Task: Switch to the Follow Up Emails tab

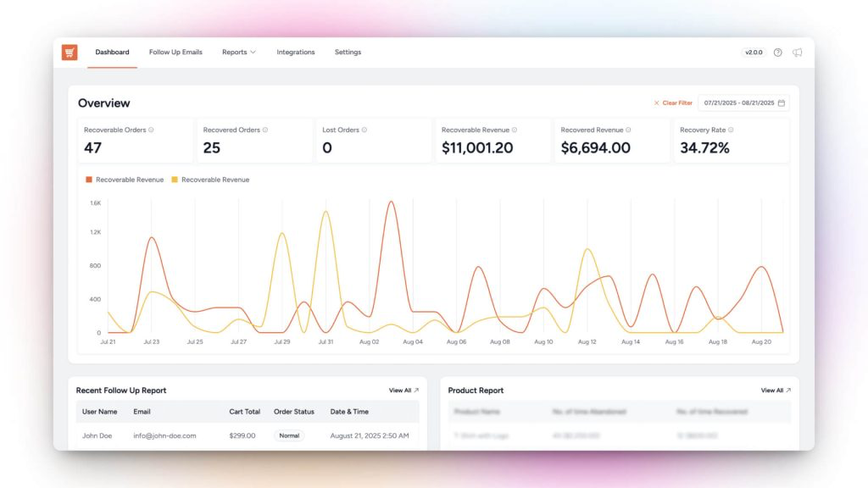Action: click(175, 52)
